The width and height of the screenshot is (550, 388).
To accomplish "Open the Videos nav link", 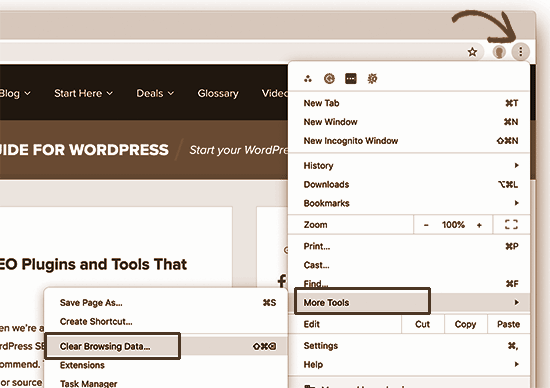I will pyautogui.click(x=275, y=93).
